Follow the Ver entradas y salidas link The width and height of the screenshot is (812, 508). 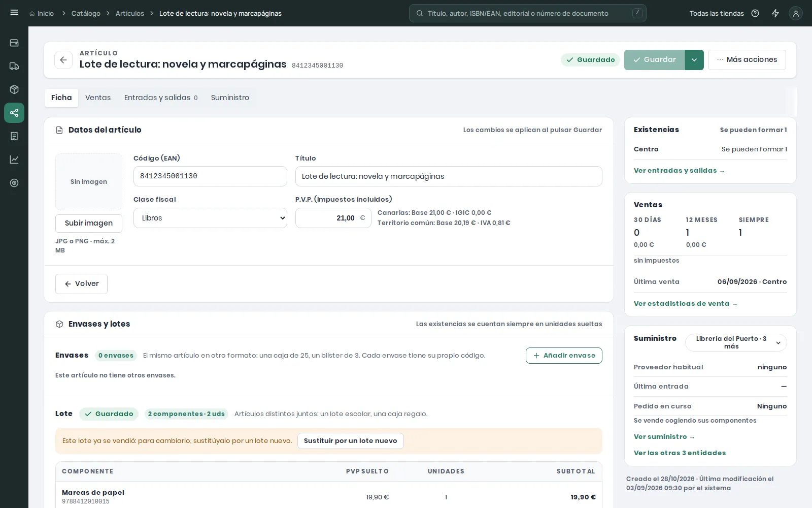click(679, 171)
